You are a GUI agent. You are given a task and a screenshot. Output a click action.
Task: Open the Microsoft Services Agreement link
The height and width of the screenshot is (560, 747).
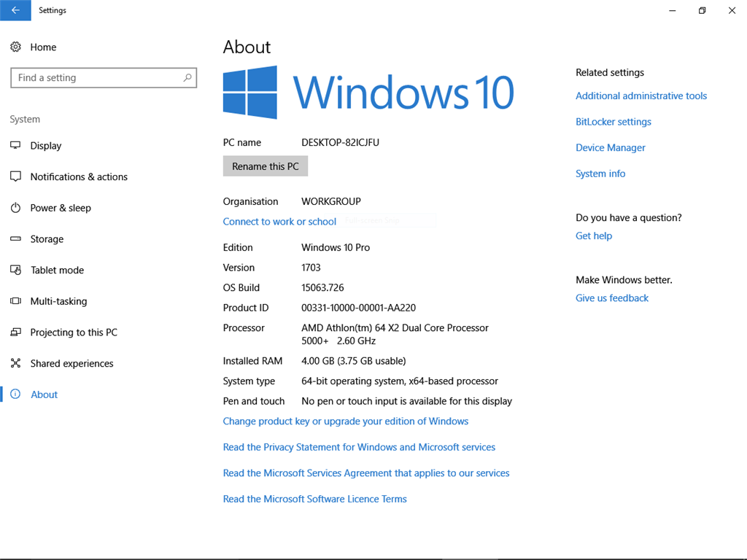(x=366, y=472)
